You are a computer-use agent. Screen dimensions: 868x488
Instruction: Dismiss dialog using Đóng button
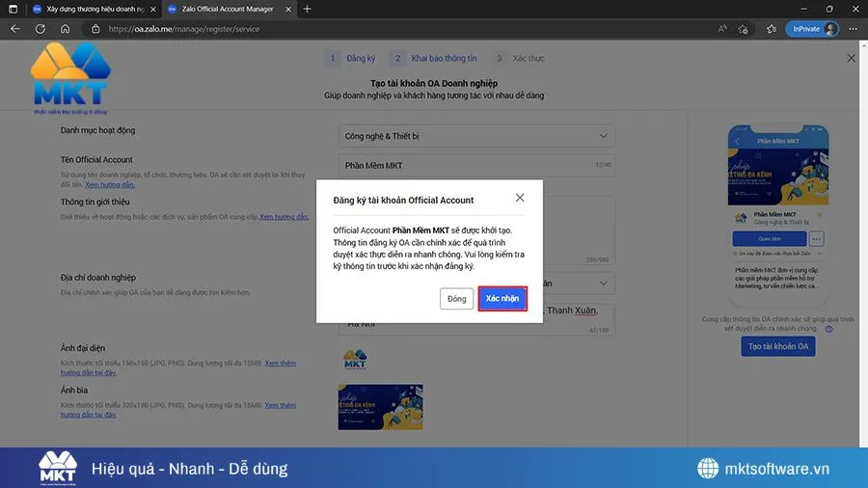(457, 299)
